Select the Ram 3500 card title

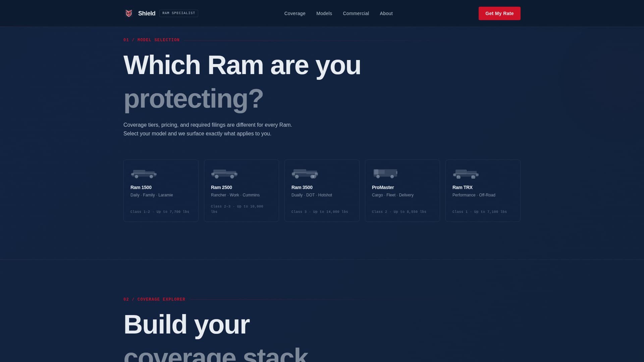click(x=302, y=187)
